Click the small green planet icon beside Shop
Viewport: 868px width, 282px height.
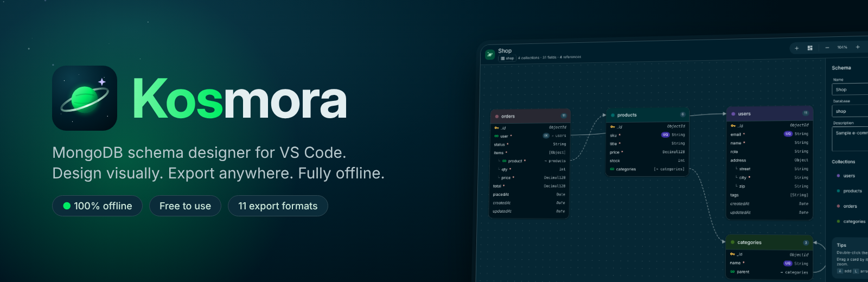coord(490,54)
